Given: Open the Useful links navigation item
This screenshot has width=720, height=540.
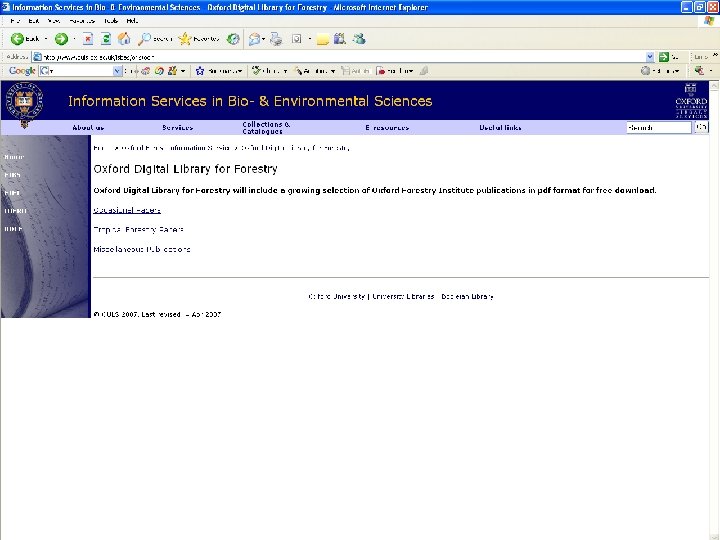Looking at the screenshot, I should point(500,128).
